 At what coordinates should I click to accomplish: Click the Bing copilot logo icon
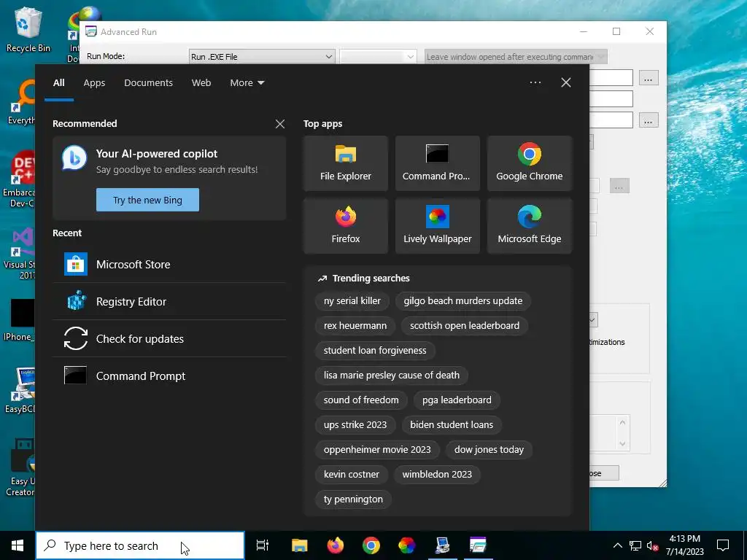pos(74,158)
